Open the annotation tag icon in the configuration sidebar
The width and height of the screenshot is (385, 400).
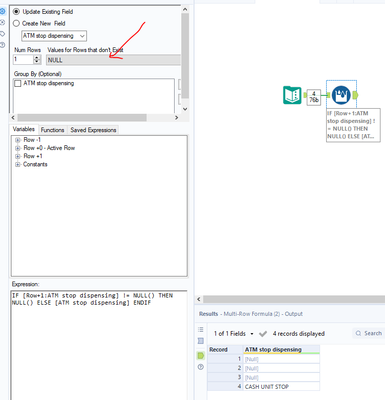coord(2,34)
